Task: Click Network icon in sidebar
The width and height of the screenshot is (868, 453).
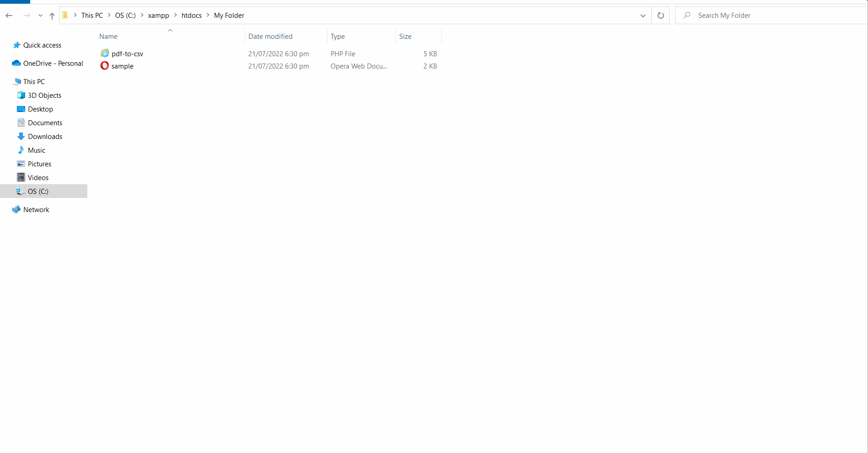Action: (x=16, y=209)
